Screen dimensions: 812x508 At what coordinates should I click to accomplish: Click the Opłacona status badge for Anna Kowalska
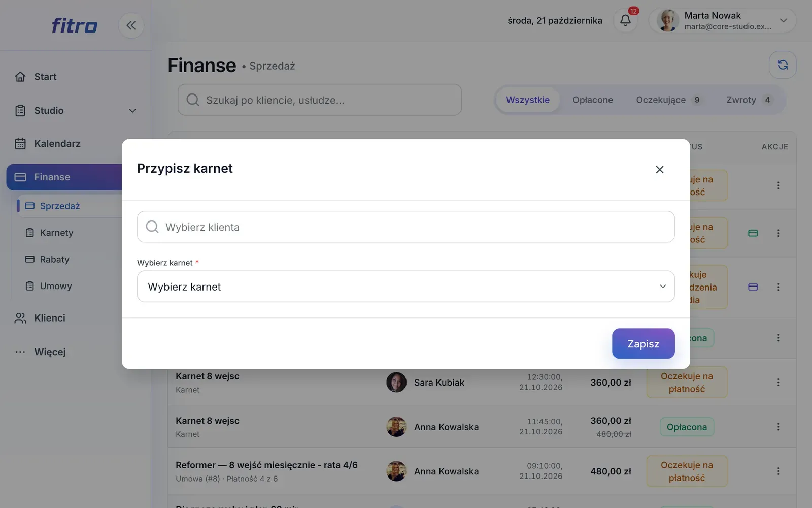(687, 427)
